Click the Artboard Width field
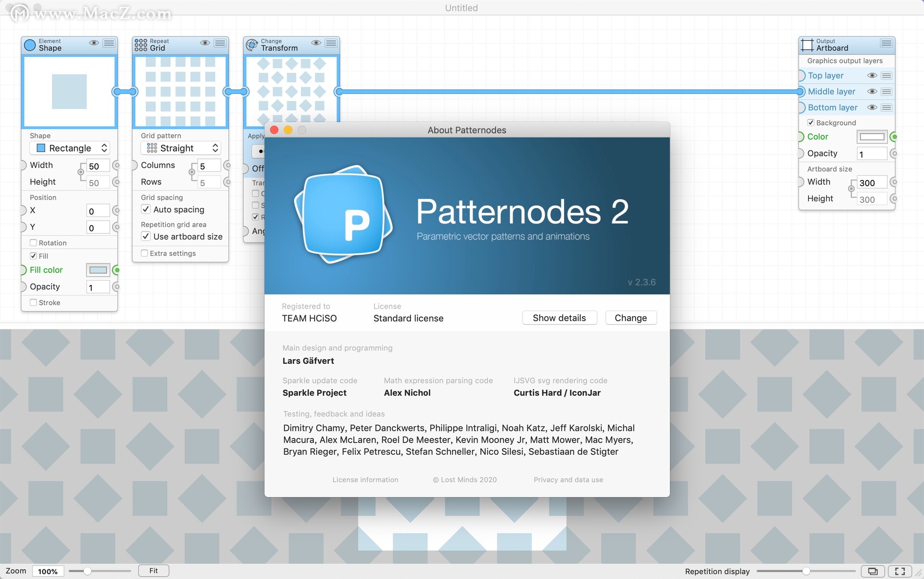 pyautogui.click(x=872, y=183)
